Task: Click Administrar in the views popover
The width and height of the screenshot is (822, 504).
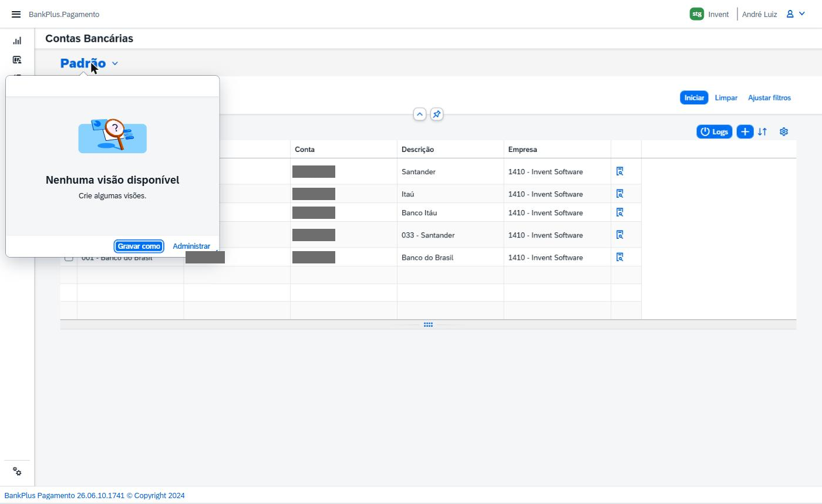Action: coord(191,246)
